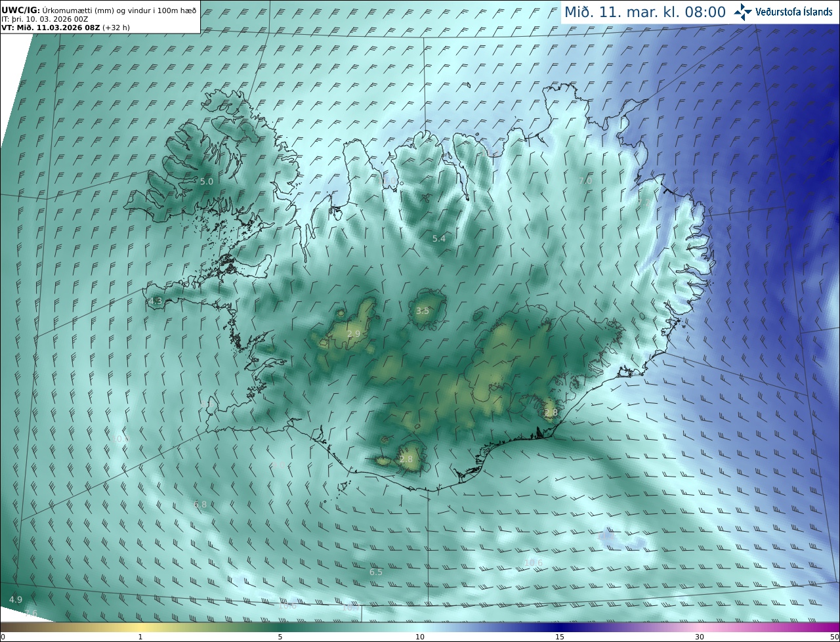Click the 6.5 value south of Iceland
This screenshot has width=840, height=642.
coord(375,572)
